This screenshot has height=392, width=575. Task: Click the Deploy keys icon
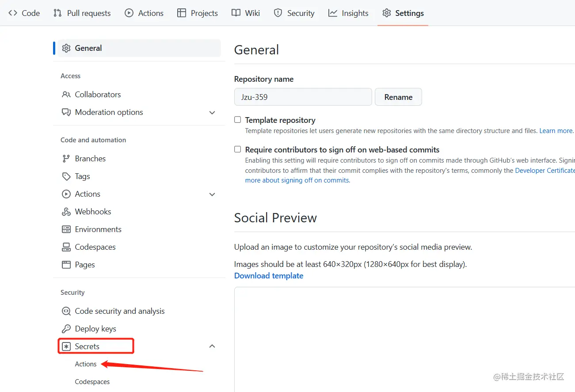[x=66, y=329]
